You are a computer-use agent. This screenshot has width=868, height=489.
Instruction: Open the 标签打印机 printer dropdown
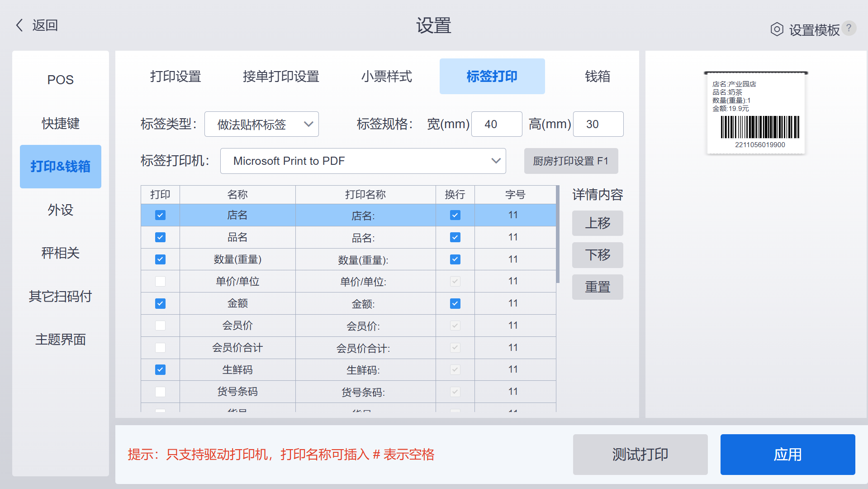[x=363, y=161]
